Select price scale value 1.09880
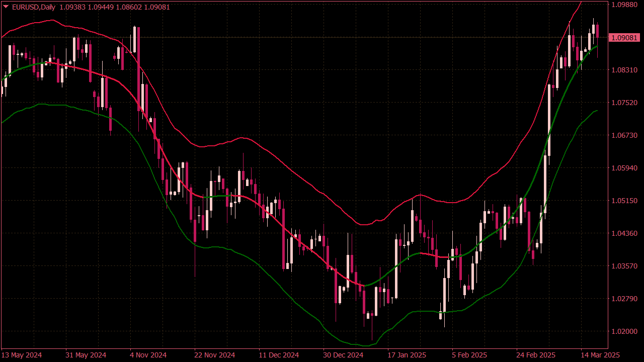644x362 pixels. pyautogui.click(x=624, y=5)
